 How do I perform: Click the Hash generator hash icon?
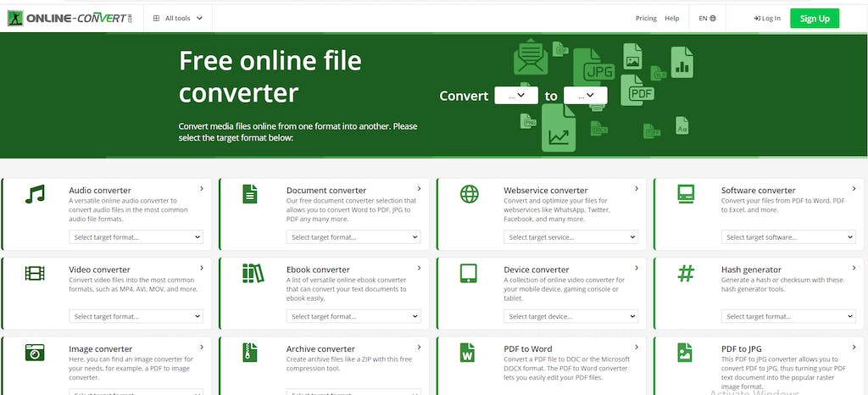point(686,273)
